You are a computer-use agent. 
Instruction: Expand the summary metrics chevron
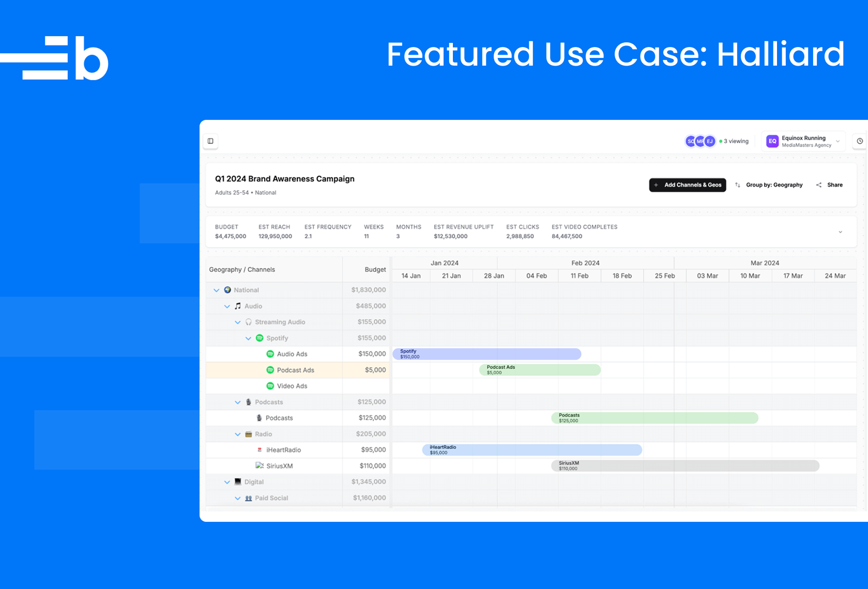tap(840, 232)
